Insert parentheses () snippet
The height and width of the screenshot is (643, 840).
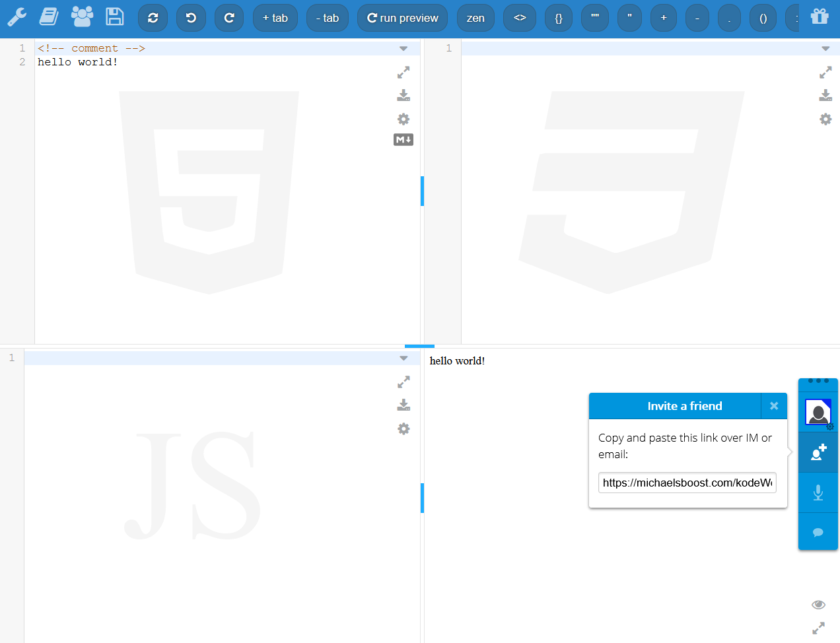pyautogui.click(x=763, y=18)
